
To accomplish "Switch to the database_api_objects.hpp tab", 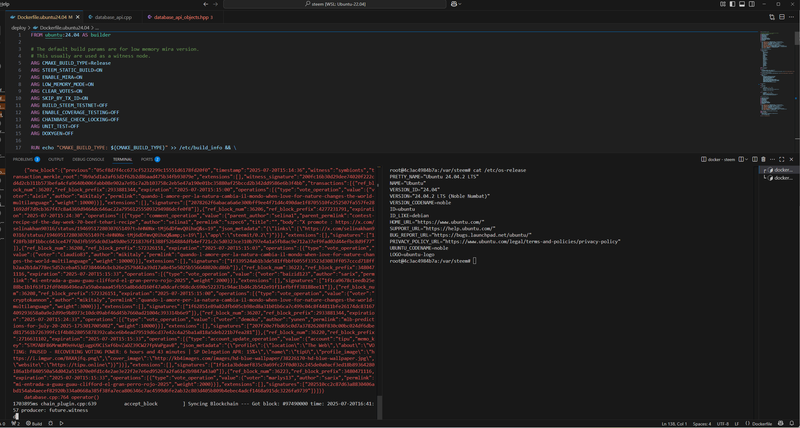I will point(182,17).
